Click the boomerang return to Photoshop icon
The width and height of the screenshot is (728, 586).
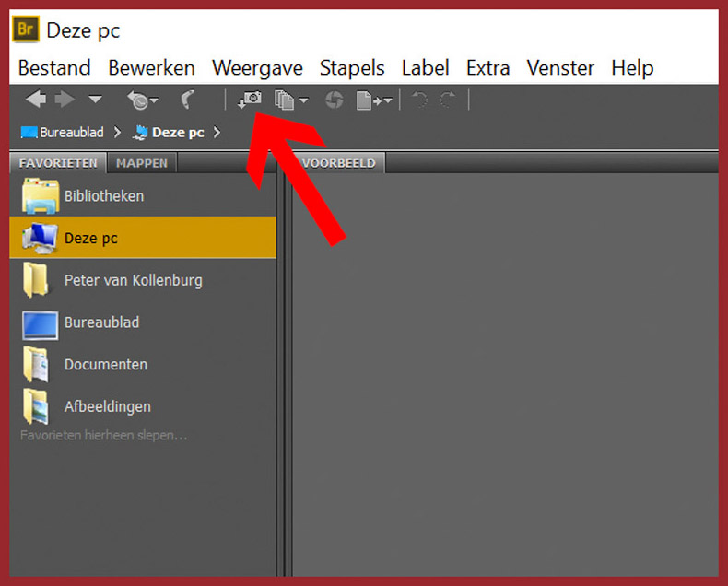tap(188, 100)
